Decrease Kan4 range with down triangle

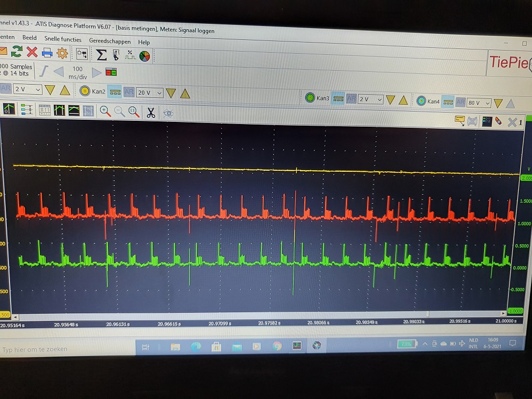click(498, 104)
